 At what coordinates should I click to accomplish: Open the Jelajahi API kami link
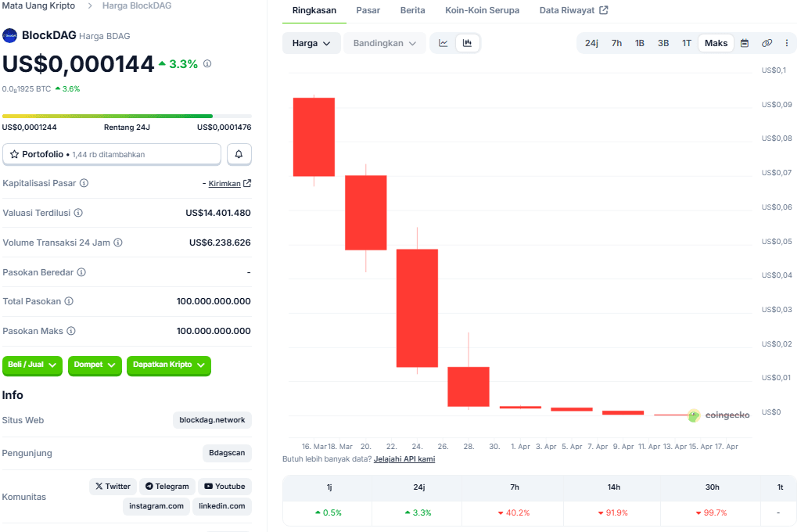[404, 458]
